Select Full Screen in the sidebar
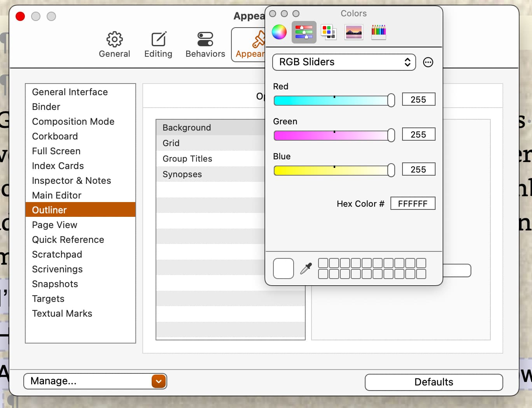The width and height of the screenshot is (532, 408). pos(80,151)
